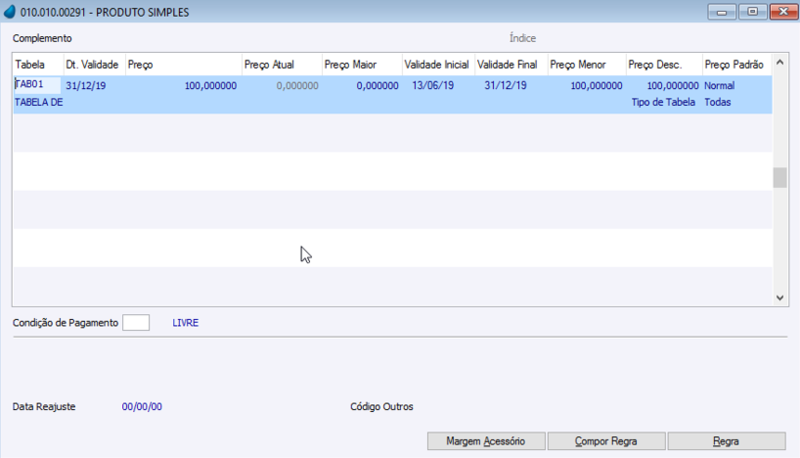Click the TABELA DE description text
The image size is (800, 458).
(x=39, y=103)
